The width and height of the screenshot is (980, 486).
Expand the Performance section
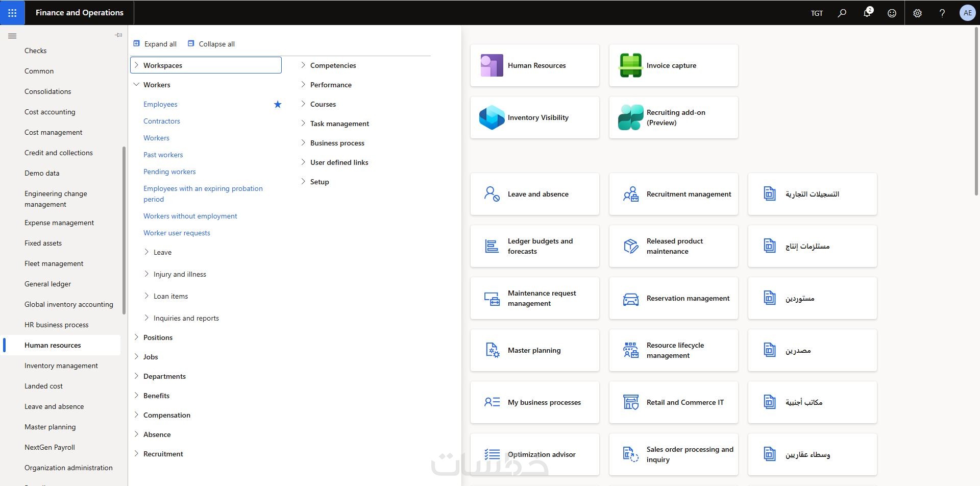[x=303, y=85]
